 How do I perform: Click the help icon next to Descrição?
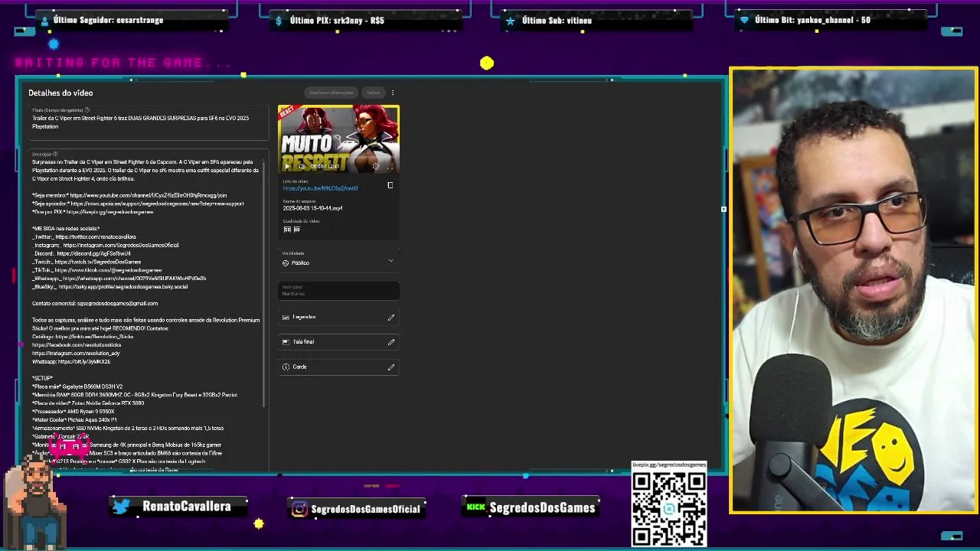55,154
